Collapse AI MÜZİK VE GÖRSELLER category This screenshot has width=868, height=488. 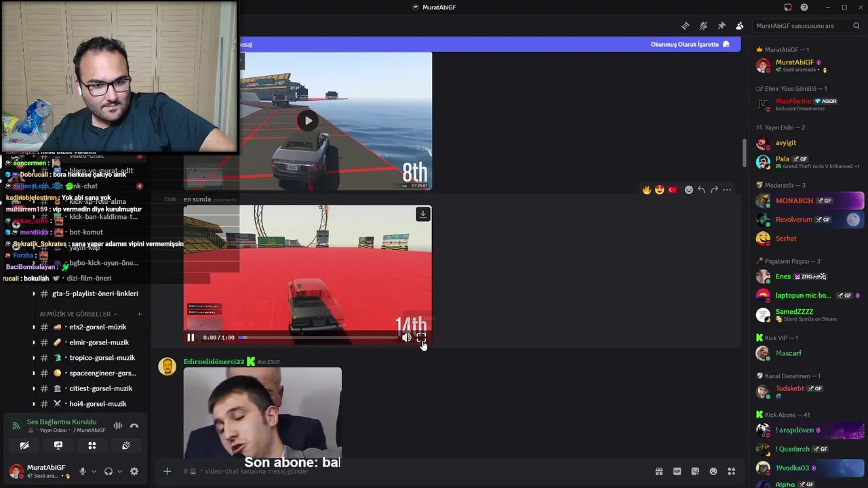point(78,314)
